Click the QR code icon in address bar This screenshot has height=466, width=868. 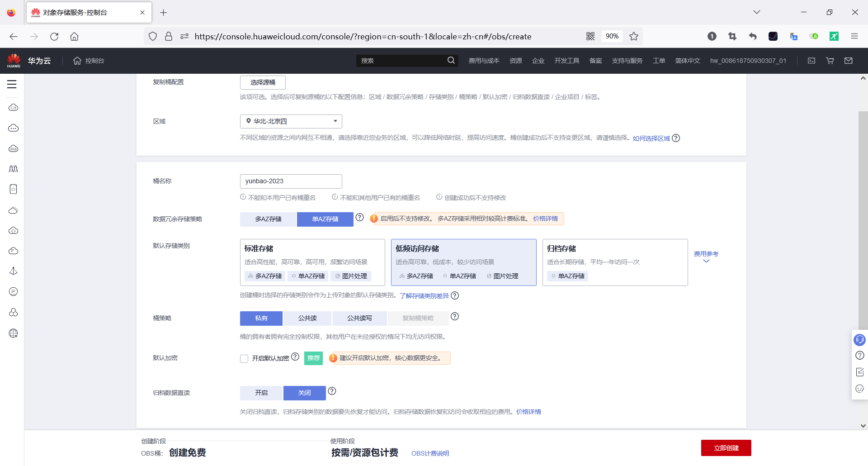click(590, 36)
